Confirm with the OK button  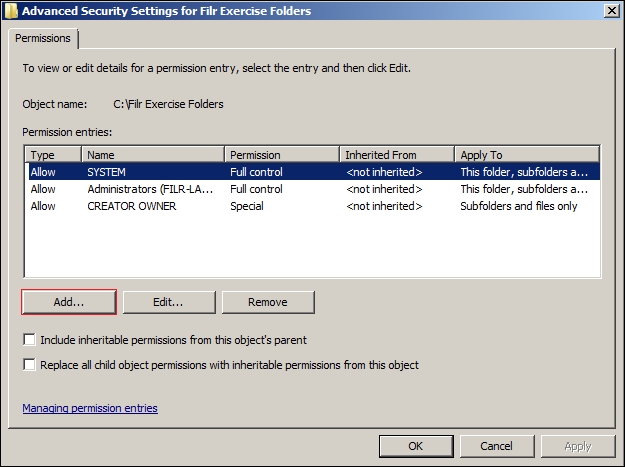pos(416,446)
